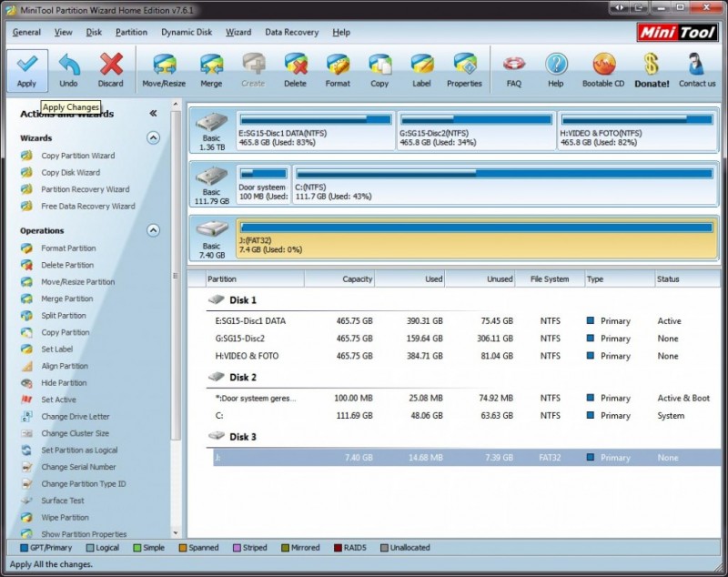Select the Merge partition toolbar icon
The width and height of the screenshot is (728, 577).
[211, 71]
